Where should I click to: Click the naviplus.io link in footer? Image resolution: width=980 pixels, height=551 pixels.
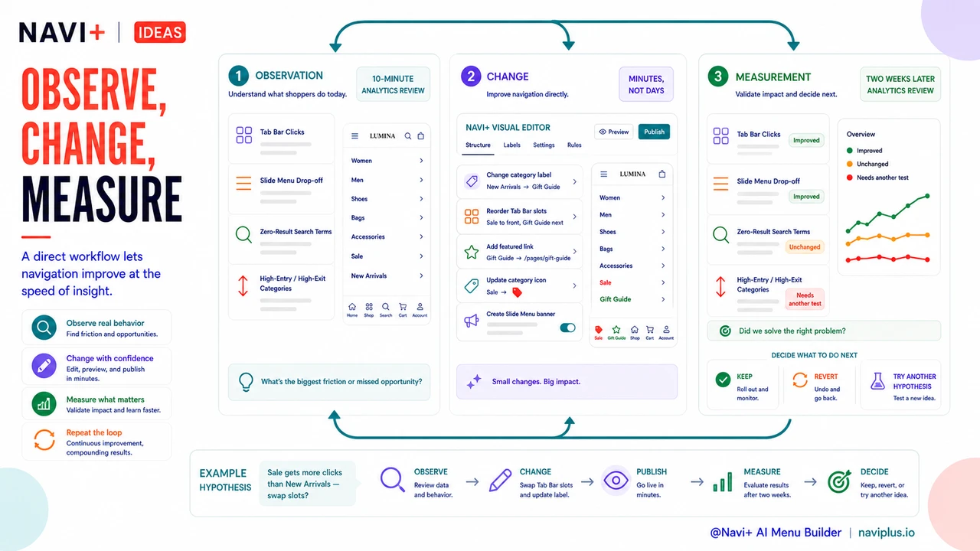coord(887,533)
